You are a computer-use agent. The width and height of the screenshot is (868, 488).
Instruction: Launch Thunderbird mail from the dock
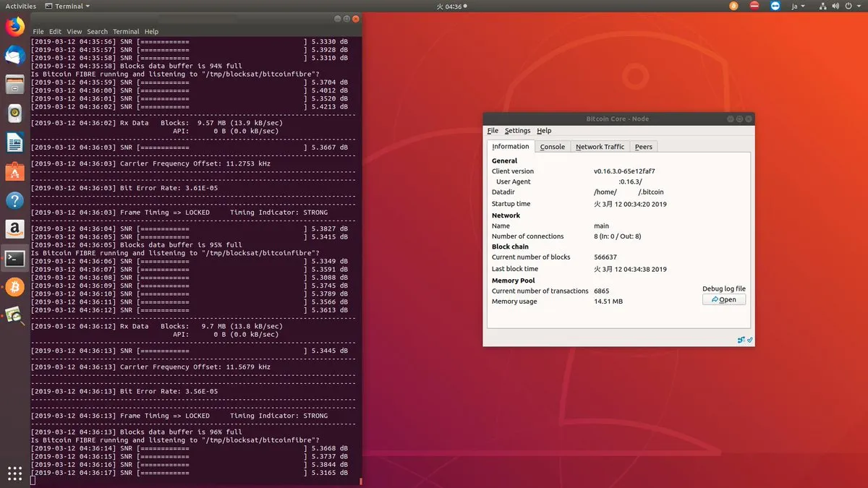[x=14, y=56]
